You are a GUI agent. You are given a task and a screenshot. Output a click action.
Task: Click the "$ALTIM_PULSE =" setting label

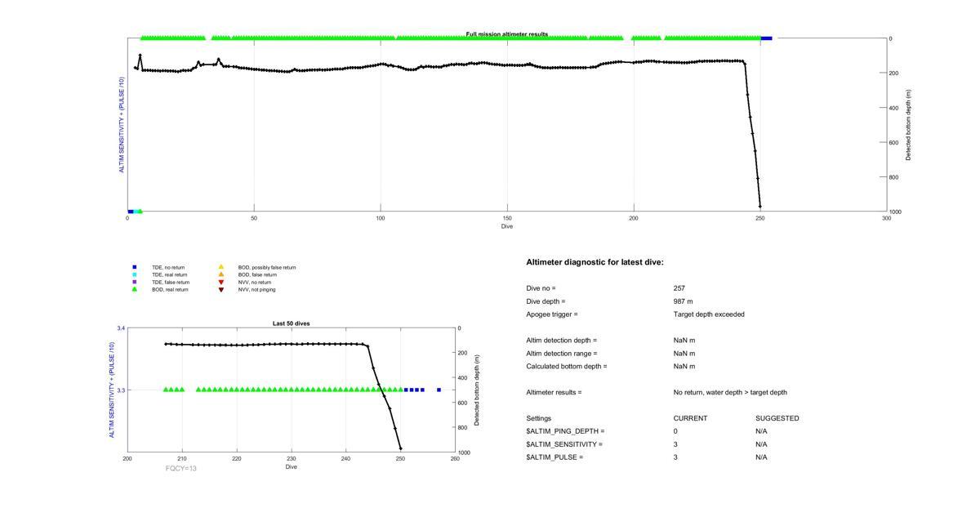click(555, 457)
